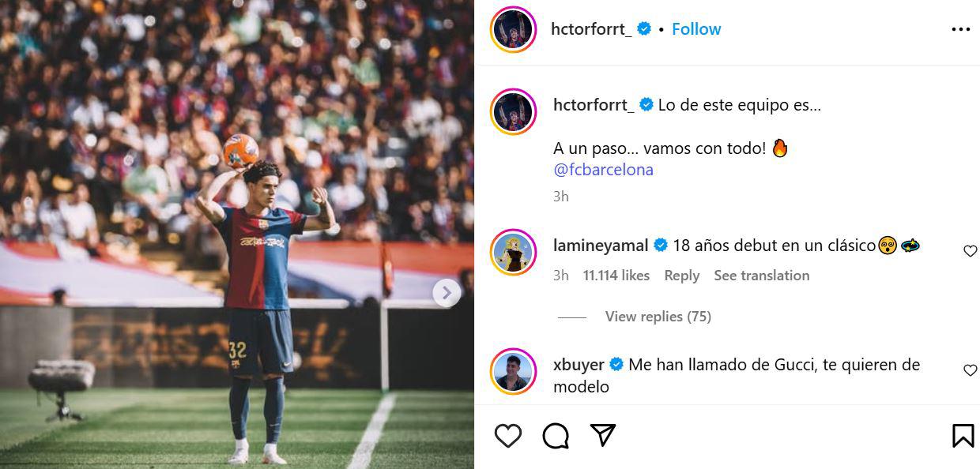
Task: Go to next photo with carousel arrow
Action: pyautogui.click(x=447, y=293)
